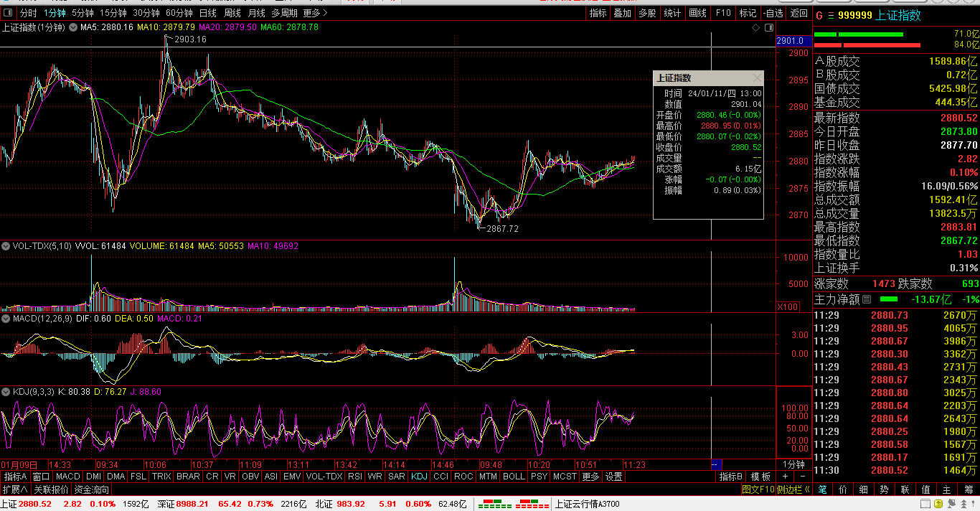The image size is (980, 511).
Task: Open the 多周期 multi-period option
Action: tap(284, 13)
